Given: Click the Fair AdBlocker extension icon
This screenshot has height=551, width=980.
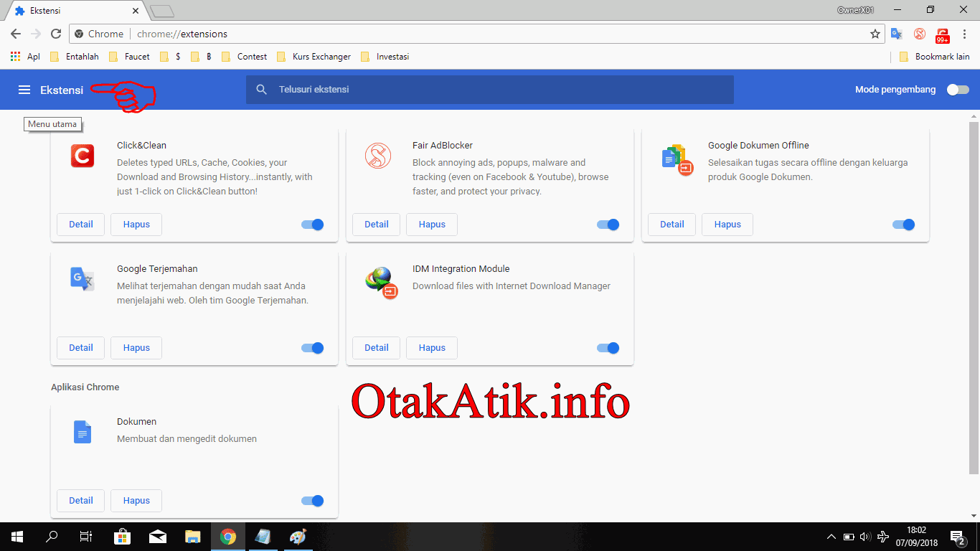Looking at the screenshot, I should 377,156.
